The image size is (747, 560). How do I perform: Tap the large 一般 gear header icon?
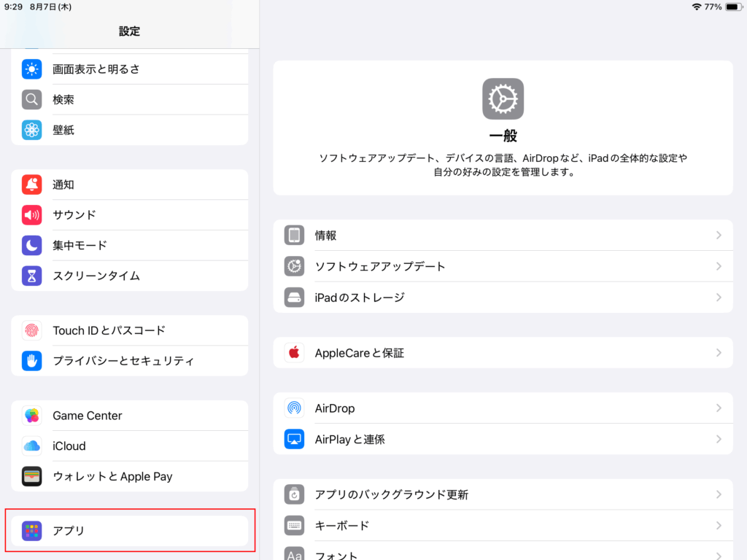503,99
